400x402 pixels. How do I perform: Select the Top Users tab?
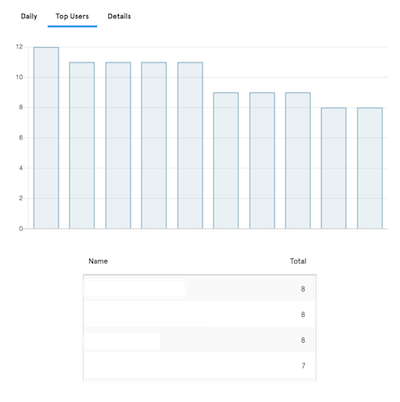[x=72, y=16]
